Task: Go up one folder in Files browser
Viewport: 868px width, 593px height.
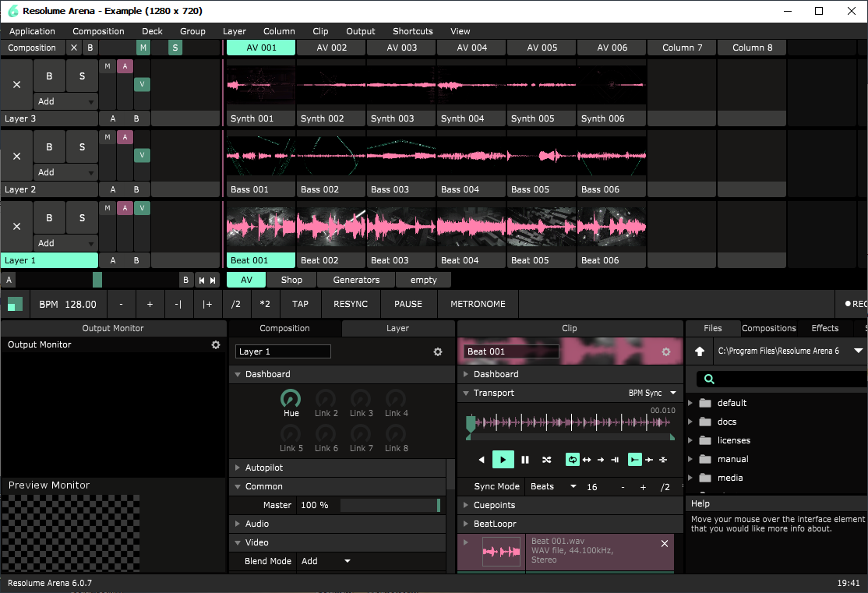Action: point(700,351)
